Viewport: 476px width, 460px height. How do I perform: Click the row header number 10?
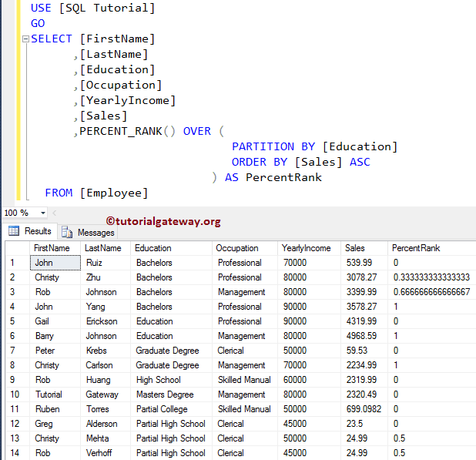coord(18,394)
